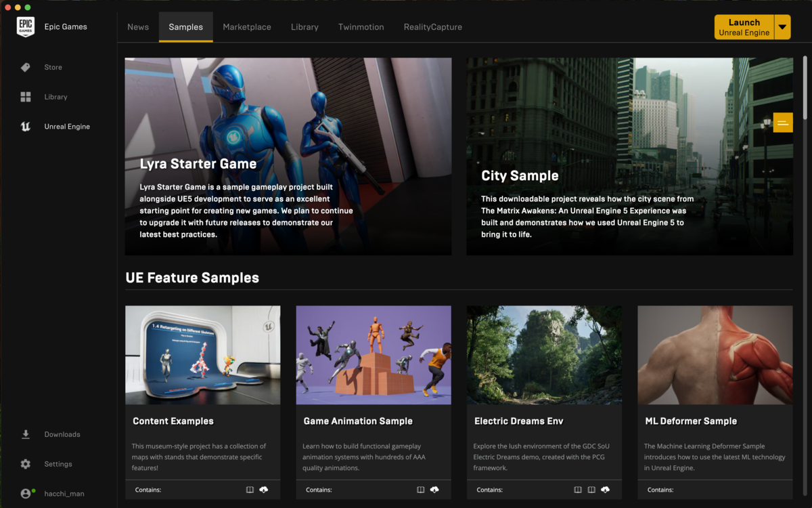The width and height of the screenshot is (812, 508).
Task: Open the Store via its tag icon
Action: tap(26, 67)
